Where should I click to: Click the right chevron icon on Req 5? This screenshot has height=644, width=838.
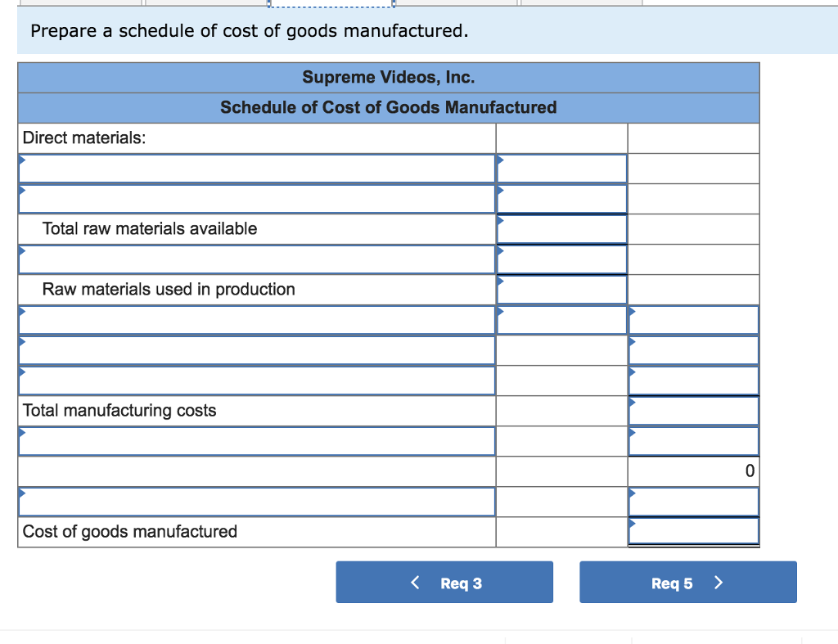719,582
